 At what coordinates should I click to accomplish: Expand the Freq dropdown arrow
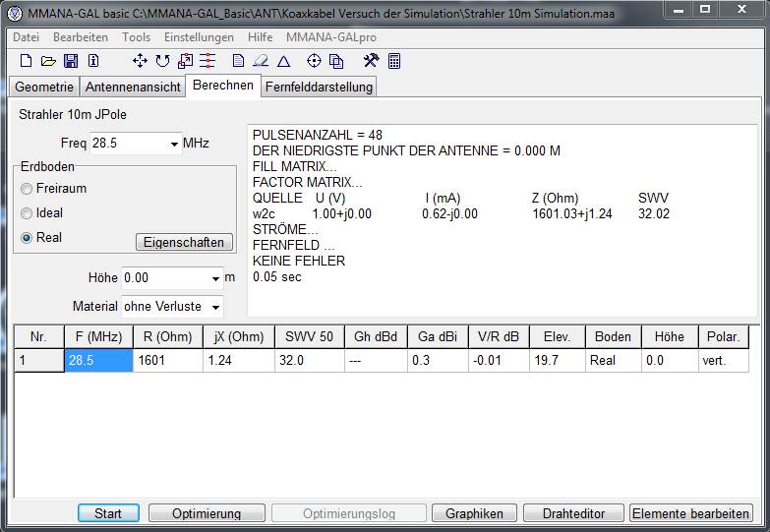(x=174, y=144)
